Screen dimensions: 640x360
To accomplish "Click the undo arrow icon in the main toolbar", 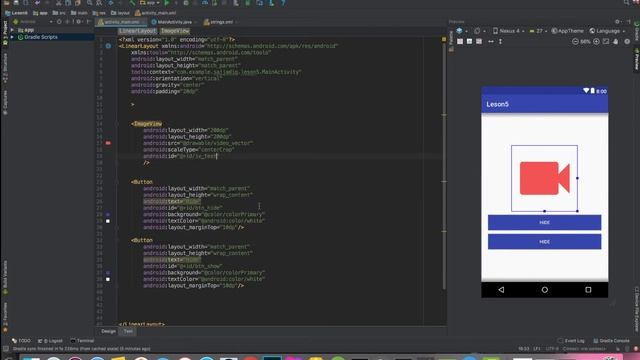I will (x=38, y=3).
